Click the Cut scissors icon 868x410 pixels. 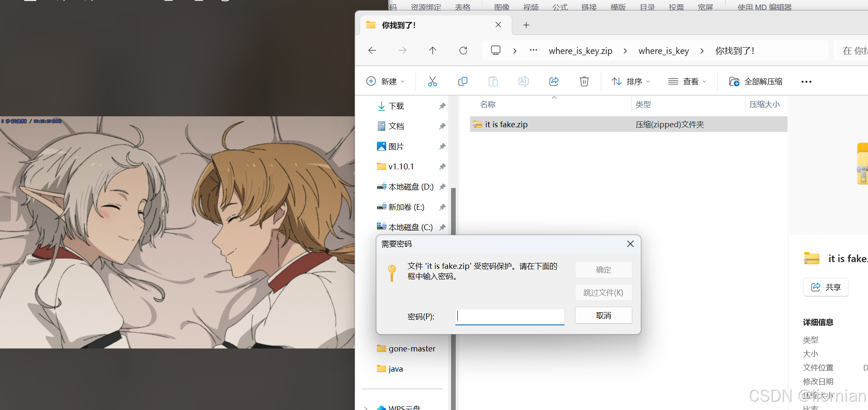[433, 81]
